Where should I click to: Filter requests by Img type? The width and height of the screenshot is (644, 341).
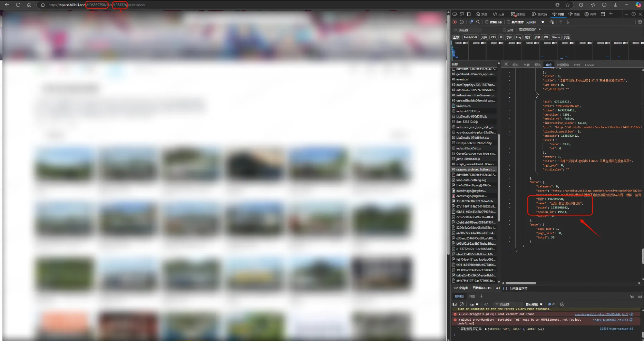coord(518,37)
